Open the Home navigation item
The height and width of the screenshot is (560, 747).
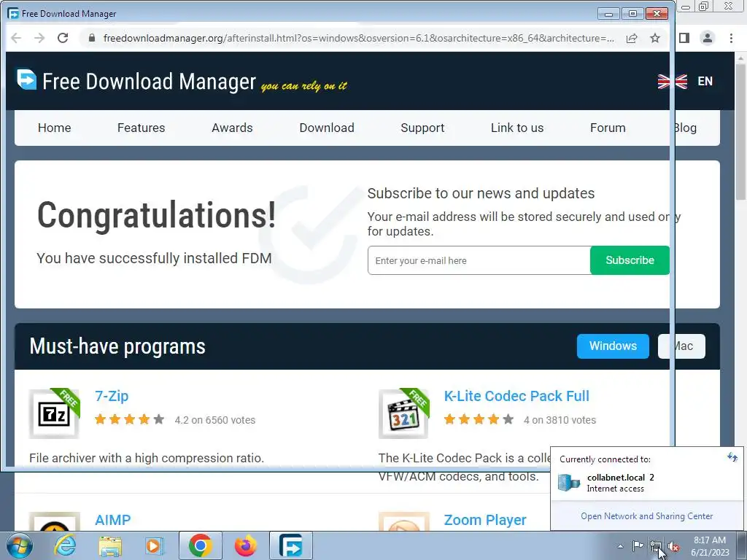[54, 128]
